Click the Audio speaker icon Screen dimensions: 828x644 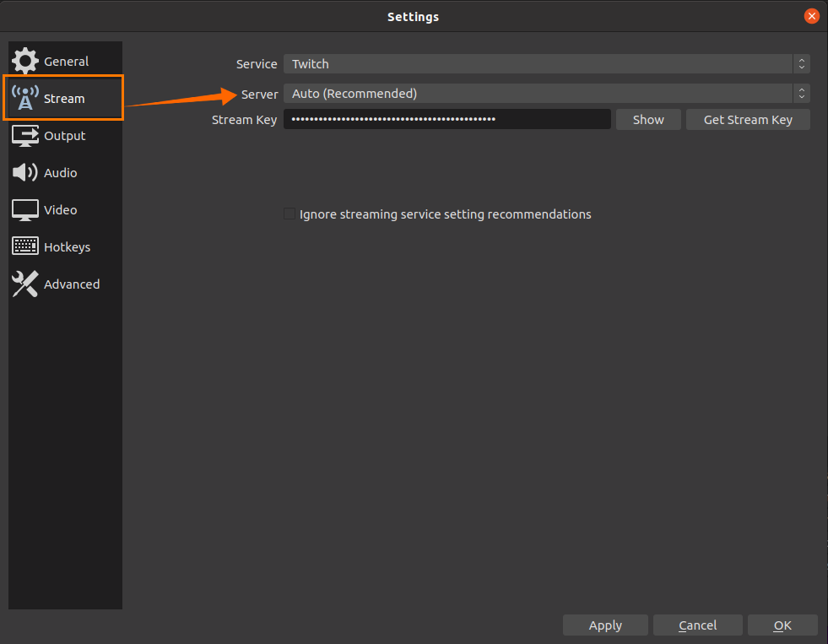(24, 173)
